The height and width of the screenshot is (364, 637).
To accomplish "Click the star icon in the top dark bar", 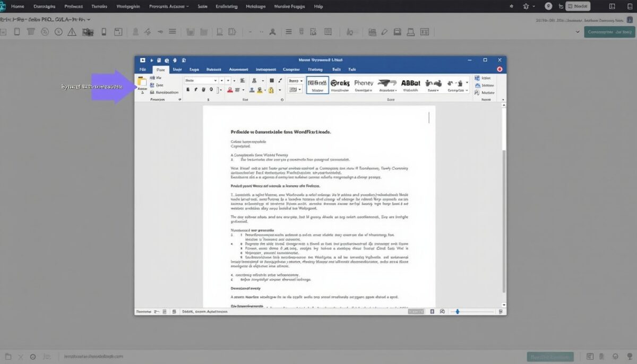I will pyautogui.click(x=526, y=6).
